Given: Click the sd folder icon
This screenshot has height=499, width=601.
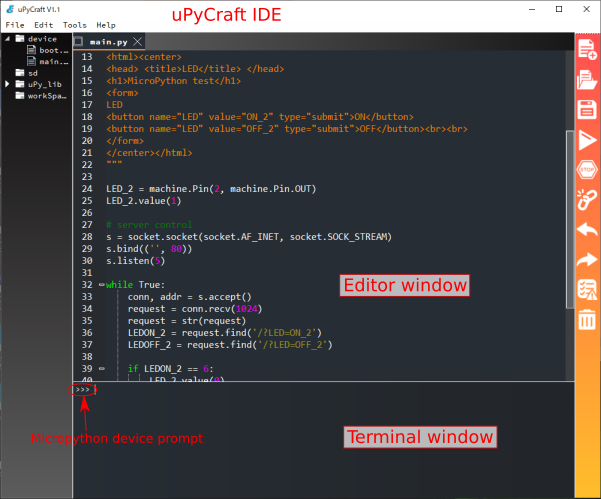Looking at the screenshot, I should (20, 72).
